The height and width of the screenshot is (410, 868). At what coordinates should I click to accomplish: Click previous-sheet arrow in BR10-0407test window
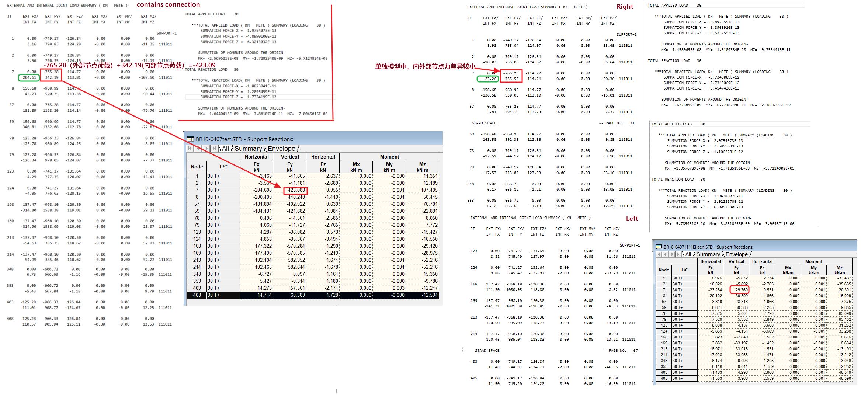[198, 149]
